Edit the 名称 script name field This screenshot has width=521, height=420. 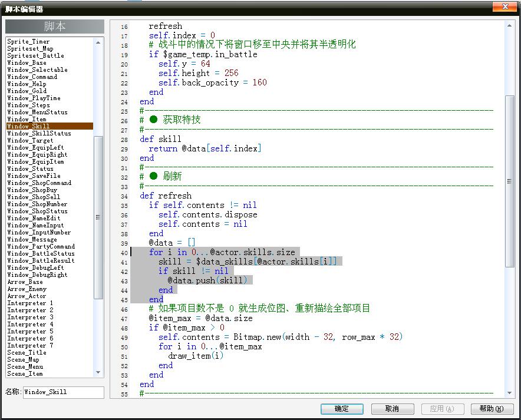(x=64, y=392)
